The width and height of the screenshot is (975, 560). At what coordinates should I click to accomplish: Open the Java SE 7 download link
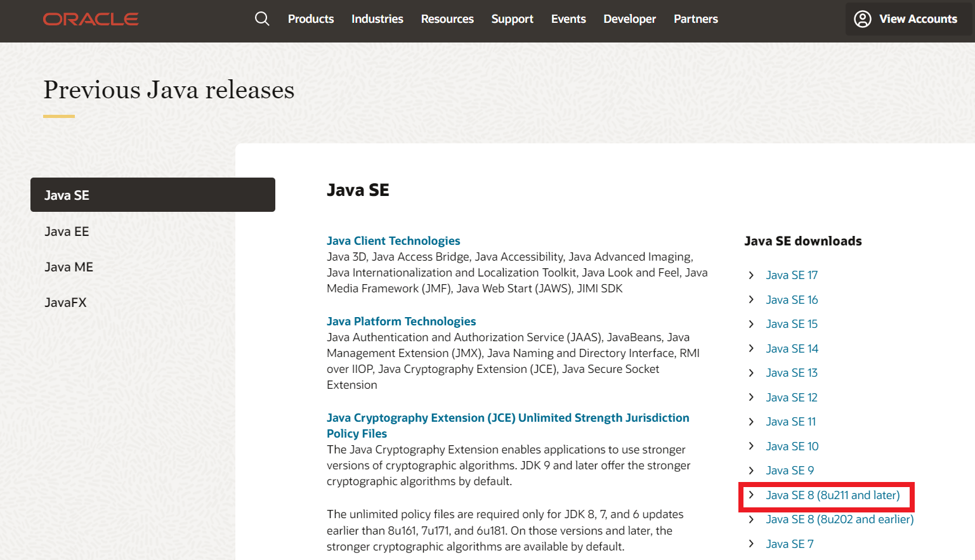[x=790, y=544]
